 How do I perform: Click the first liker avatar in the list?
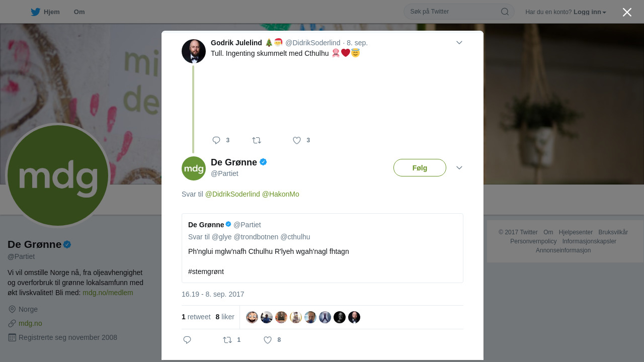[x=252, y=317]
